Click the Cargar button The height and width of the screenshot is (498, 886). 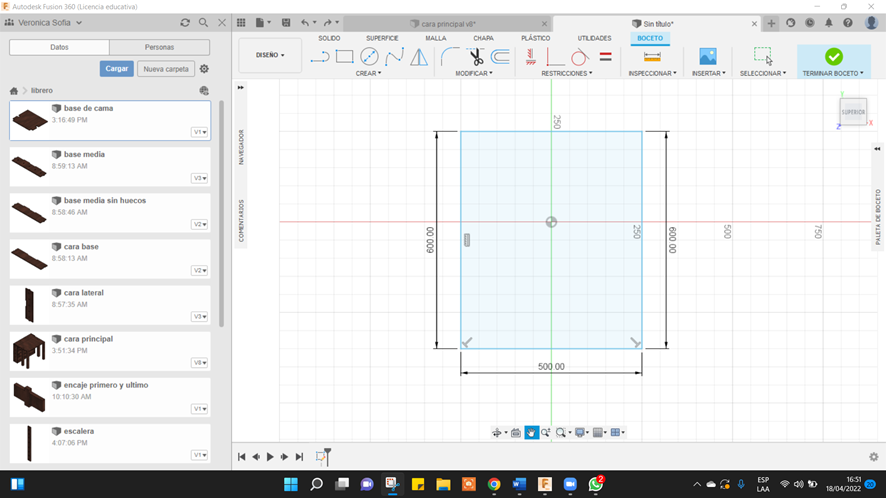click(116, 68)
